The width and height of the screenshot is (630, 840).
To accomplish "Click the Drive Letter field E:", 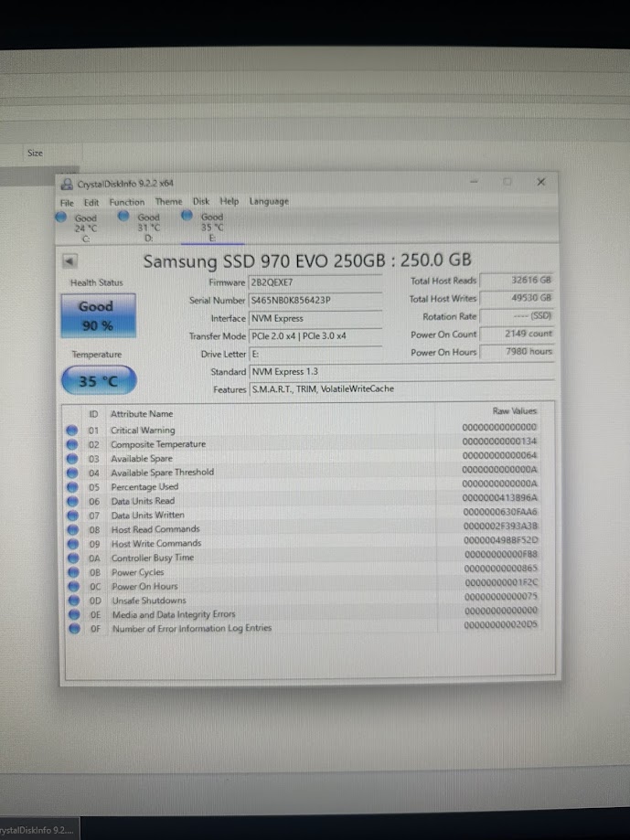I will 315,354.
